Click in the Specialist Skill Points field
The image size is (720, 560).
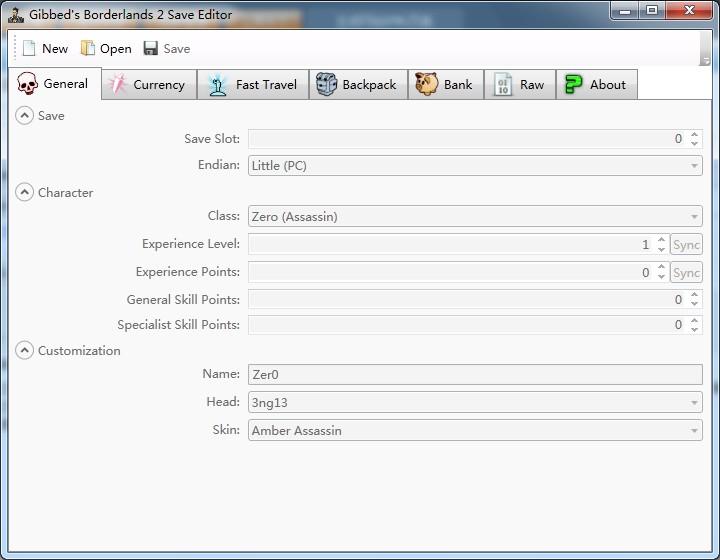click(468, 325)
